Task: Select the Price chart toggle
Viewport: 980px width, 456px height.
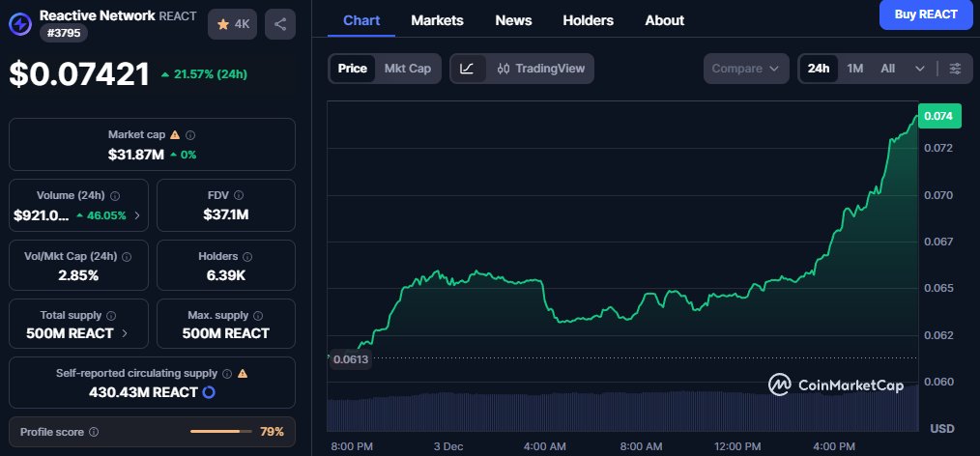Action: click(x=353, y=69)
